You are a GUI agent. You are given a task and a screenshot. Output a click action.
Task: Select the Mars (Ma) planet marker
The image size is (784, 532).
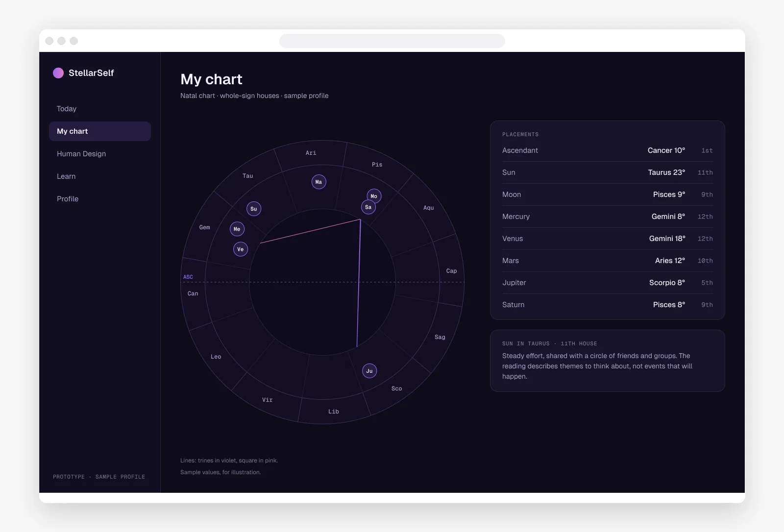[x=318, y=182]
